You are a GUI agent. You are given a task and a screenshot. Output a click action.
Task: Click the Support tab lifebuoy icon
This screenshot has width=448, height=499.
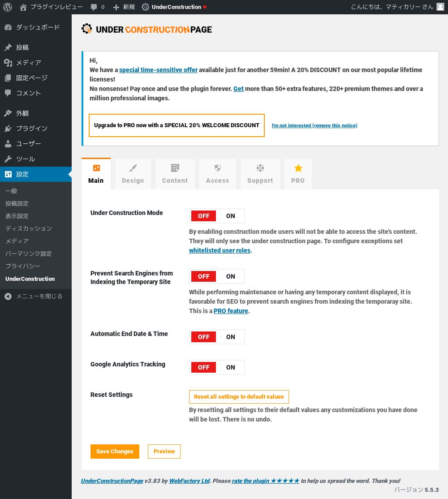pyautogui.click(x=260, y=168)
